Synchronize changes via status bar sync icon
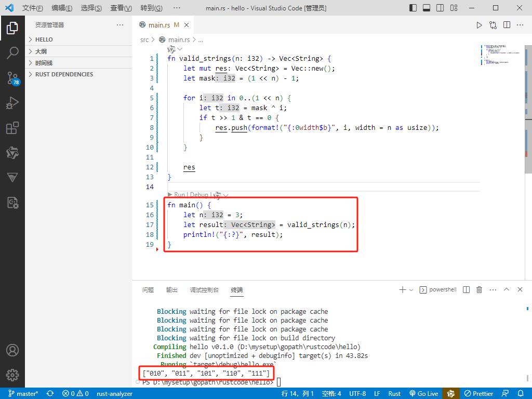The height and width of the screenshot is (399, 532). (x=50, y=394)
